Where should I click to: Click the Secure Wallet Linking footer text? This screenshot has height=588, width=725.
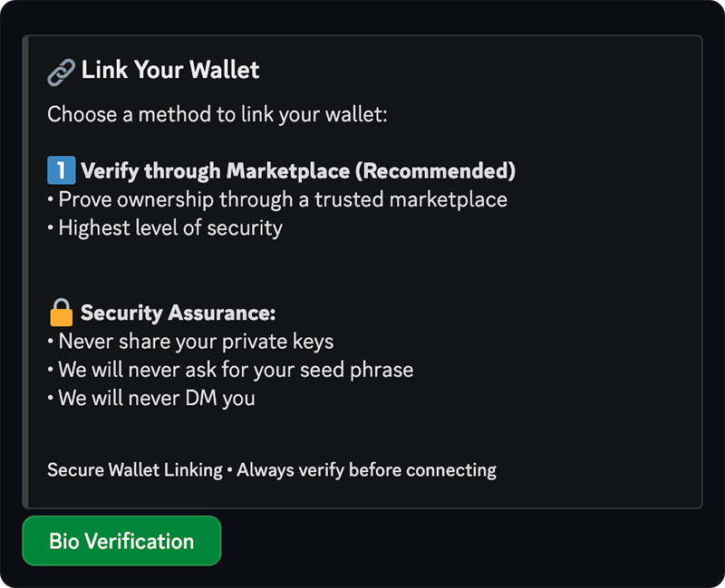tap(135, 470)
